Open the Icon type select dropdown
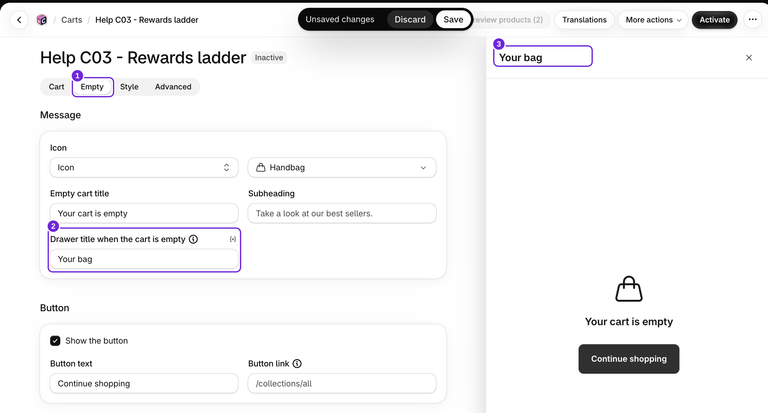The image size is (768, 413). [144, 168]
